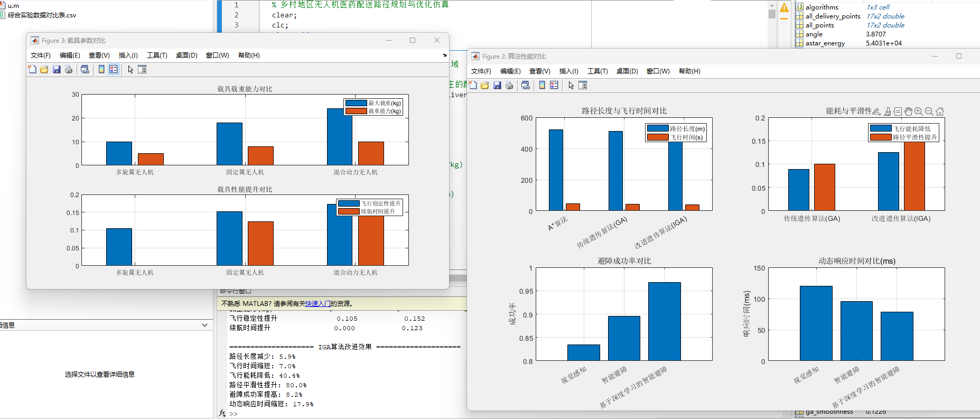Open 查看(V) menu in Figure 2

539,71
